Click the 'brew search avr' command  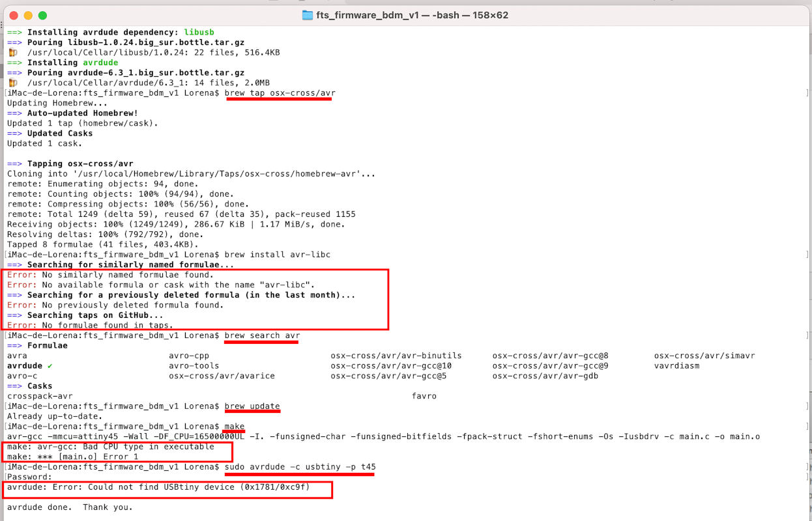262,335
